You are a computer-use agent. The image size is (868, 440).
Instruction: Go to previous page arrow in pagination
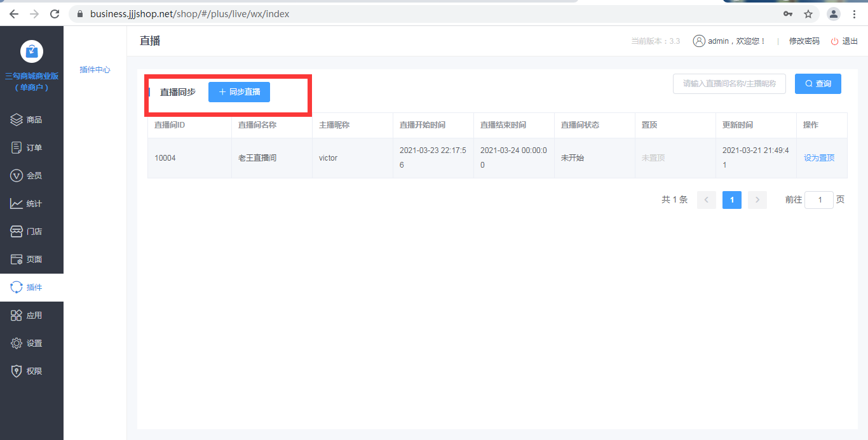(707, 200)
